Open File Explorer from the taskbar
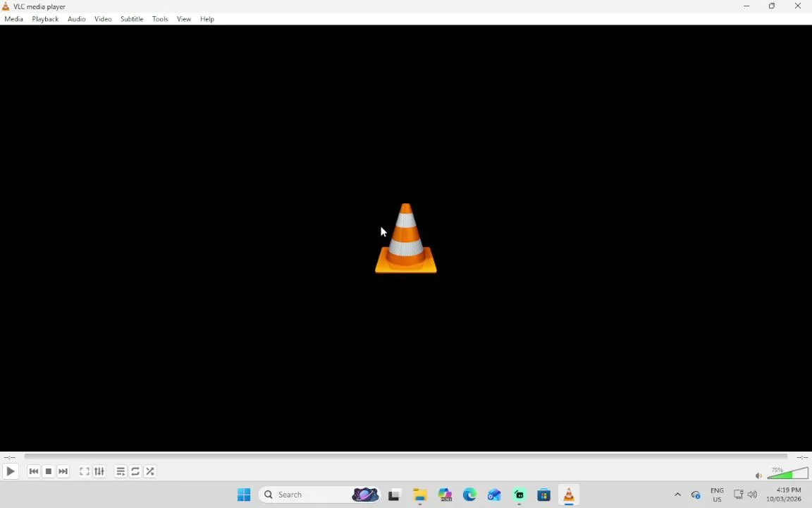Screen dimensions: 812x508 tap(419, 495)
